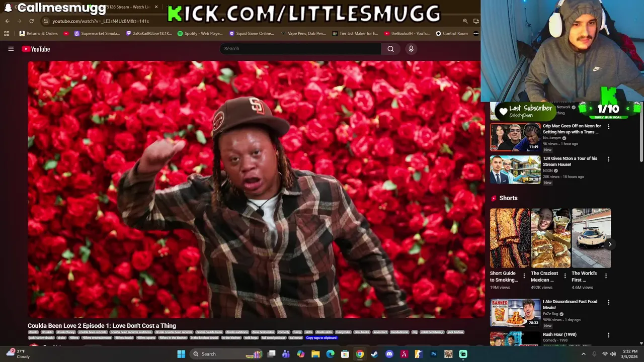Open The Craziest Mexican short thumbnail
644x362 pixels.
[x=550, y=238]
